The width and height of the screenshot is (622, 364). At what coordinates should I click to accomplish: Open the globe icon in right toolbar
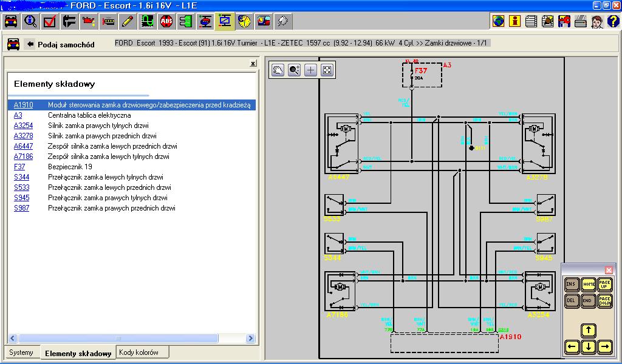(x=498, y=21)
